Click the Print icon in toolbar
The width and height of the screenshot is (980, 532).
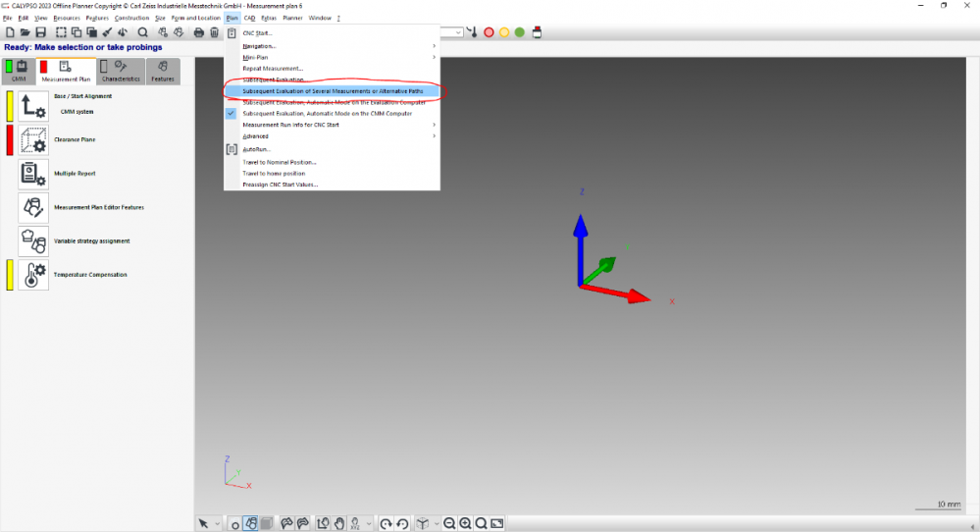click(x=199, y=32)
